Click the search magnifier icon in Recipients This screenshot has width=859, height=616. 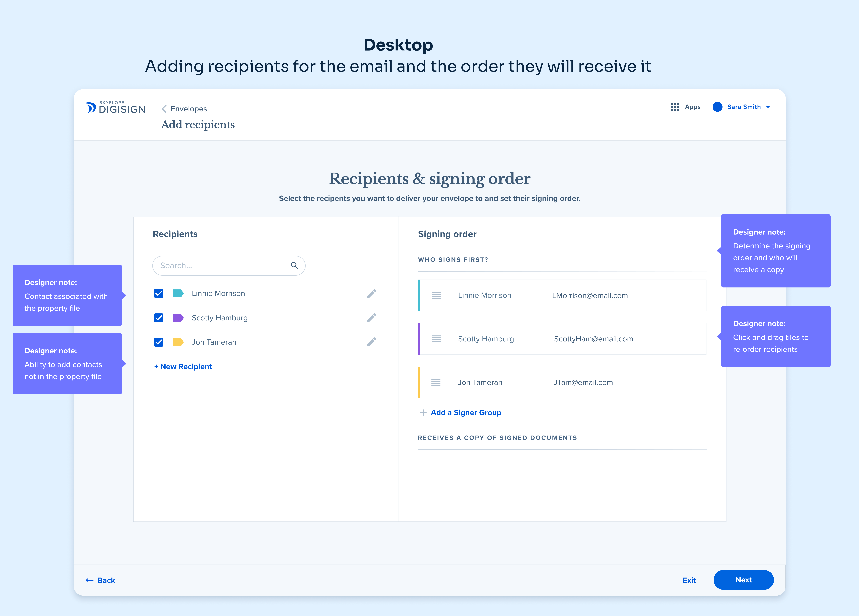click(x=294, y=266)
